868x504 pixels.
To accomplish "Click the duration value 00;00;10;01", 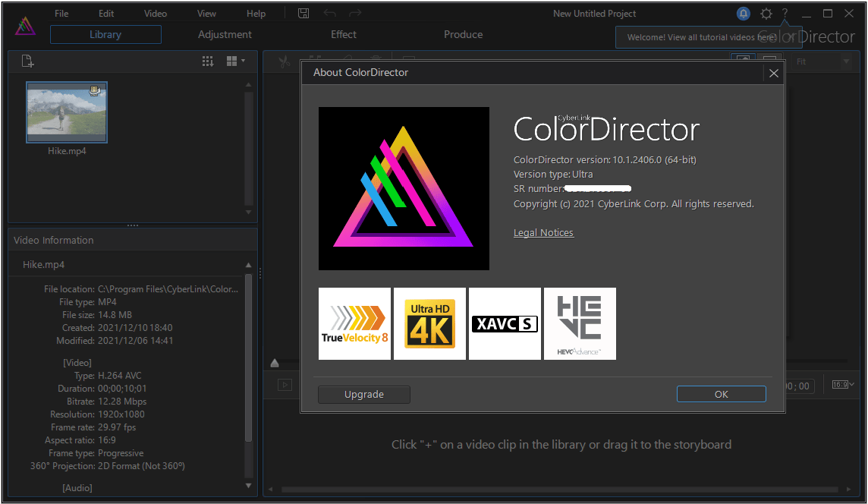I will 122,388.
